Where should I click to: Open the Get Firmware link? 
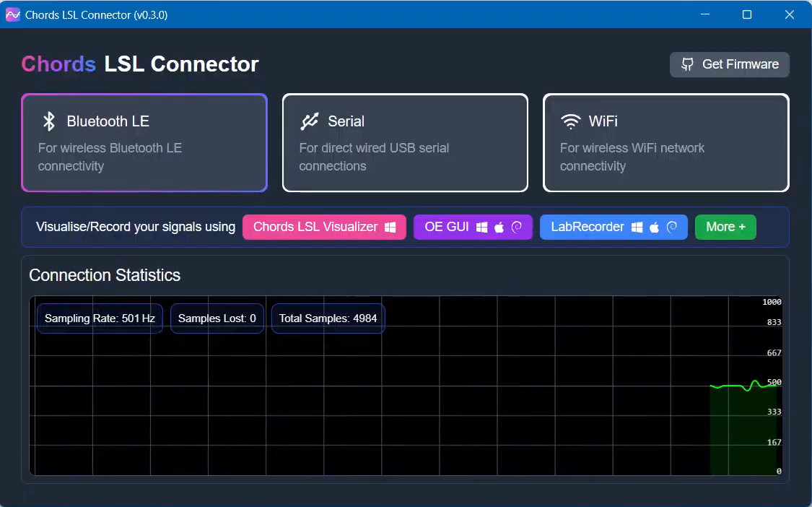pyautogui.click(x=730, y=64)
